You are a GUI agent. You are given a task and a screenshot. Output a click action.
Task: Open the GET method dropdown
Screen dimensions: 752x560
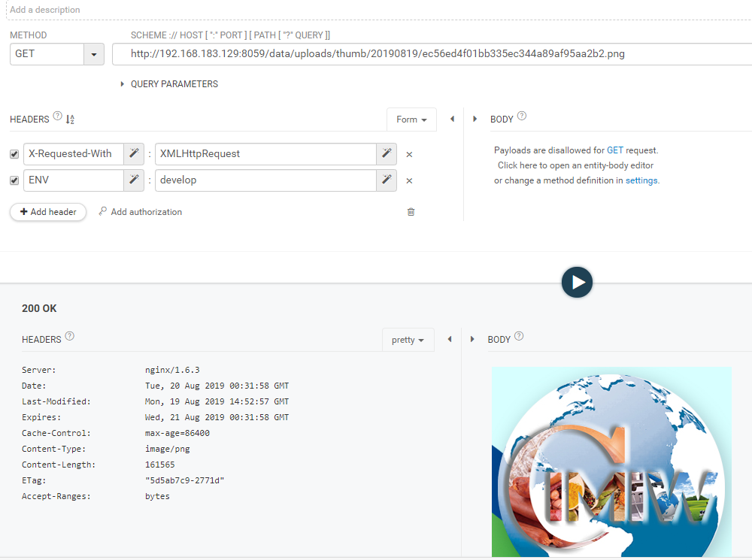coord(93,54)
